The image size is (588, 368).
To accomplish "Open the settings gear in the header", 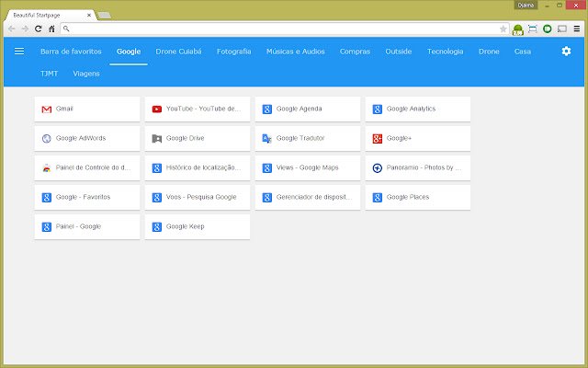I will point(566,52).
